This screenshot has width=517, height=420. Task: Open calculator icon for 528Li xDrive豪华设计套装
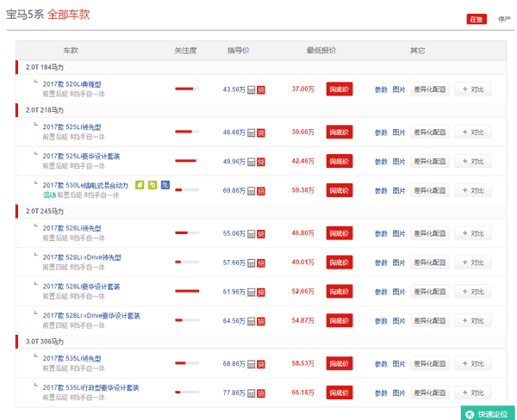point(252,321)
